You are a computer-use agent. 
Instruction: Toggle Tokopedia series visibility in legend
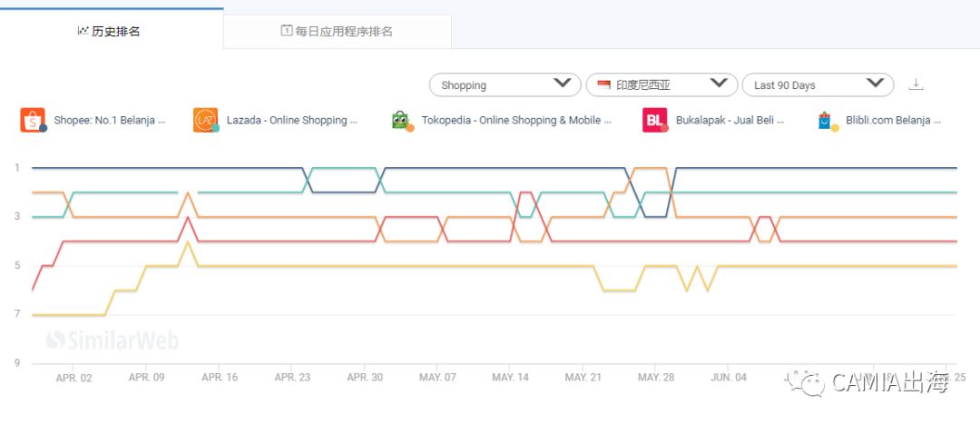(x=515, y=120)
